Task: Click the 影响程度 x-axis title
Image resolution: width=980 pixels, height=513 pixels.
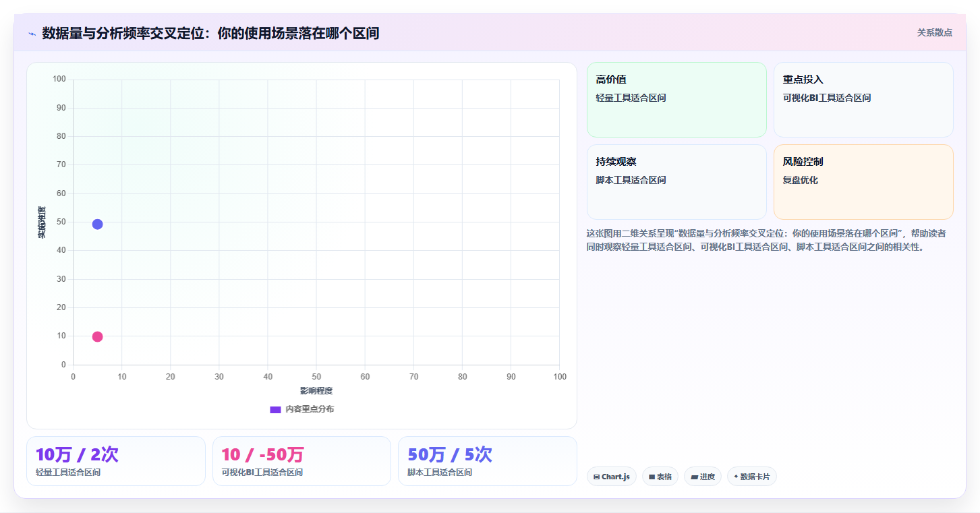Action: (316, 390)
